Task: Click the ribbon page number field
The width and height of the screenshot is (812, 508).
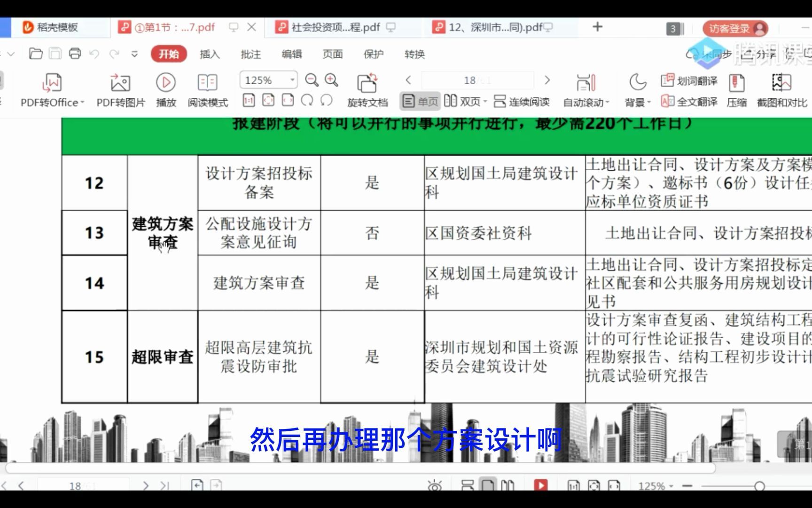Action: 477,80
